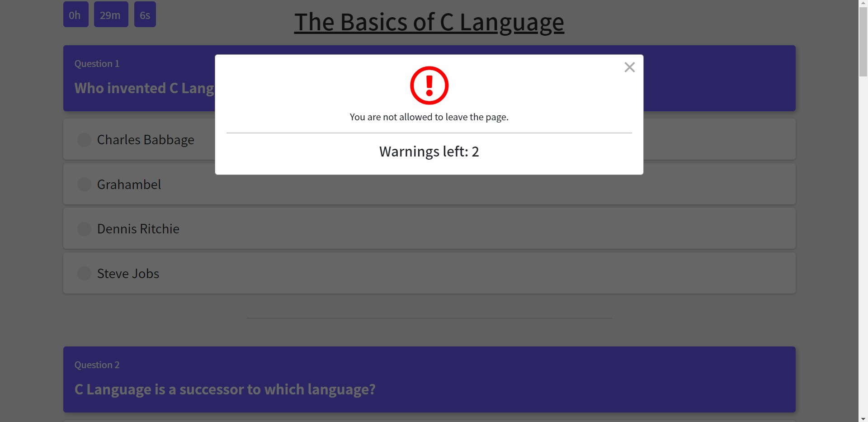Click the seconds timer box showing 6s
The image size is (868, 422).
coord(145,14)
